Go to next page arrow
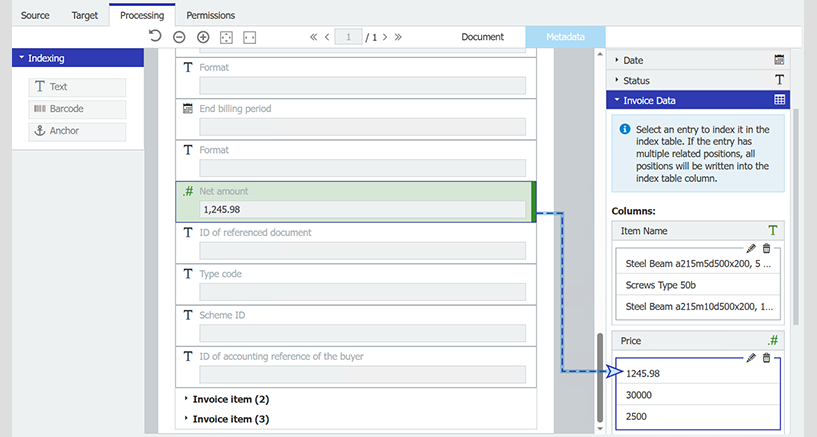 tap(385, 37)
